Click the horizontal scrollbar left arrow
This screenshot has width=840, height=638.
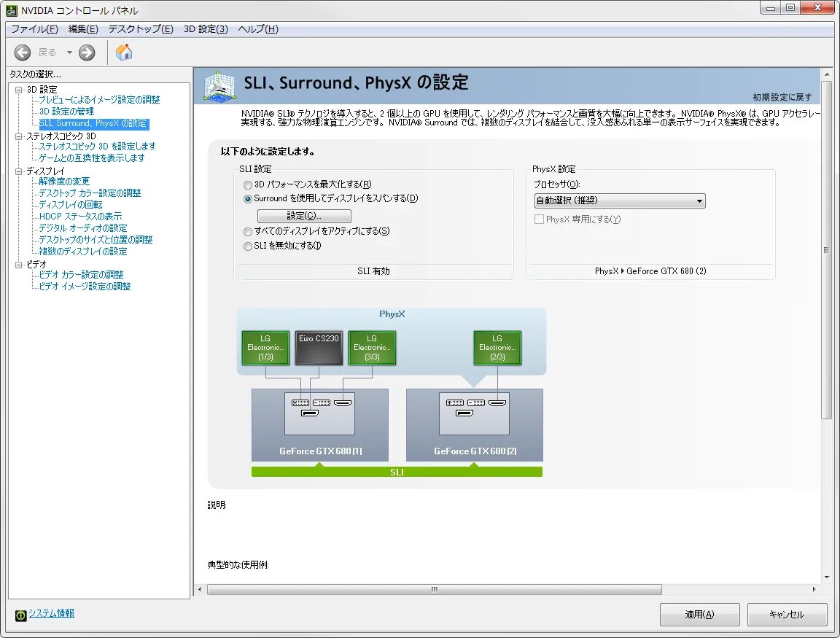(x=200, y=589)
